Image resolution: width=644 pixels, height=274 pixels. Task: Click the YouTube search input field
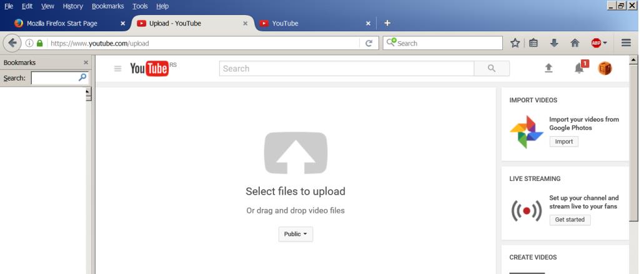pos(347,69)
